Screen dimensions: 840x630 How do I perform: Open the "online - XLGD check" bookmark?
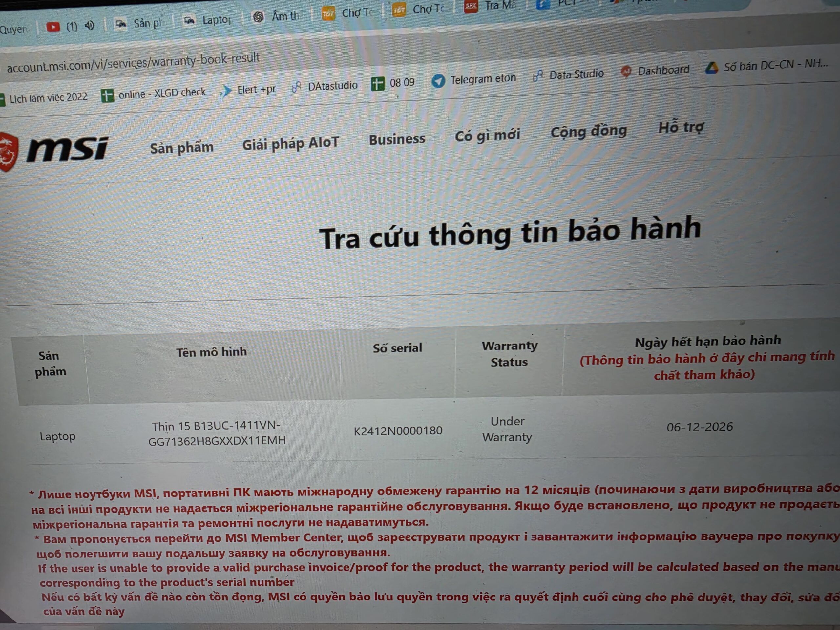[154, 94]
